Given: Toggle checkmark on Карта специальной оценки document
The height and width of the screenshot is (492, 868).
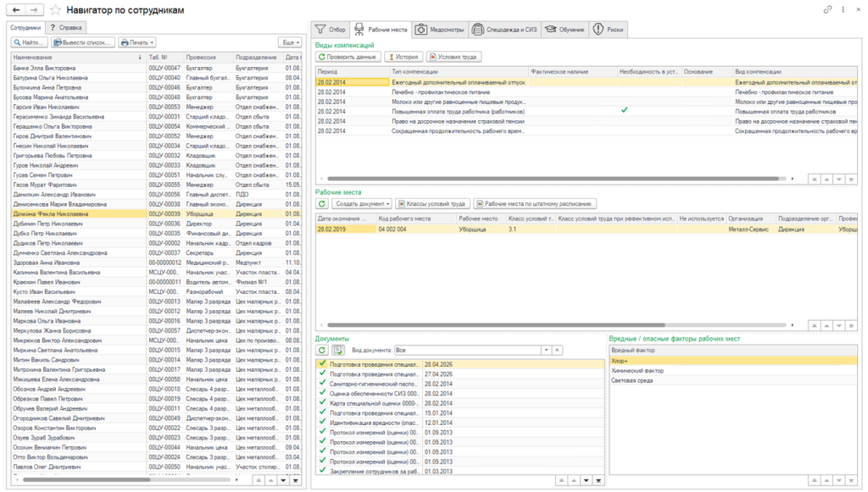Looking at the screenshot, I should [323, 402].
